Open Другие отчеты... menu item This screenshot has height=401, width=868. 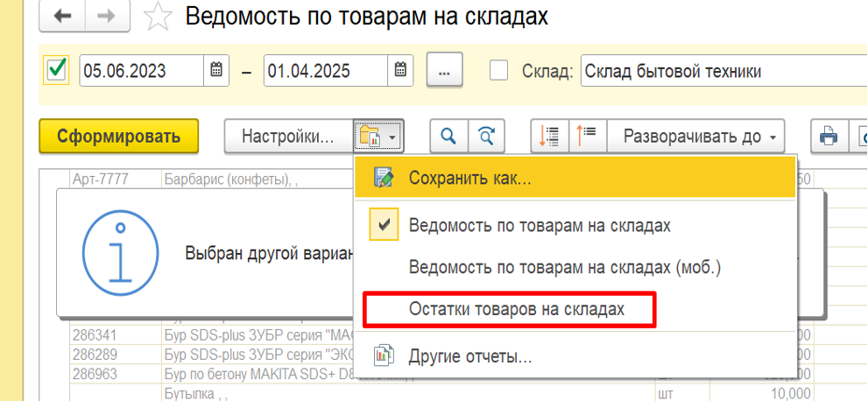click(x=575, y=355)
